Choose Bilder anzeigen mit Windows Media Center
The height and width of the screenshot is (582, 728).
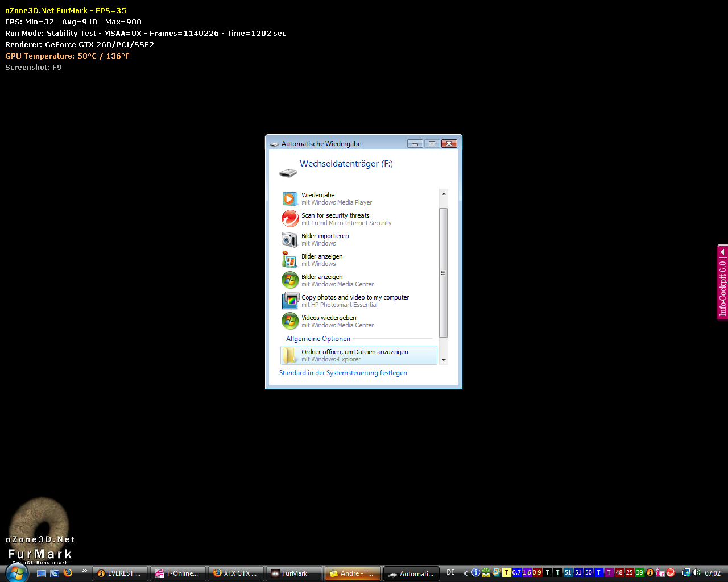(359, 281)
